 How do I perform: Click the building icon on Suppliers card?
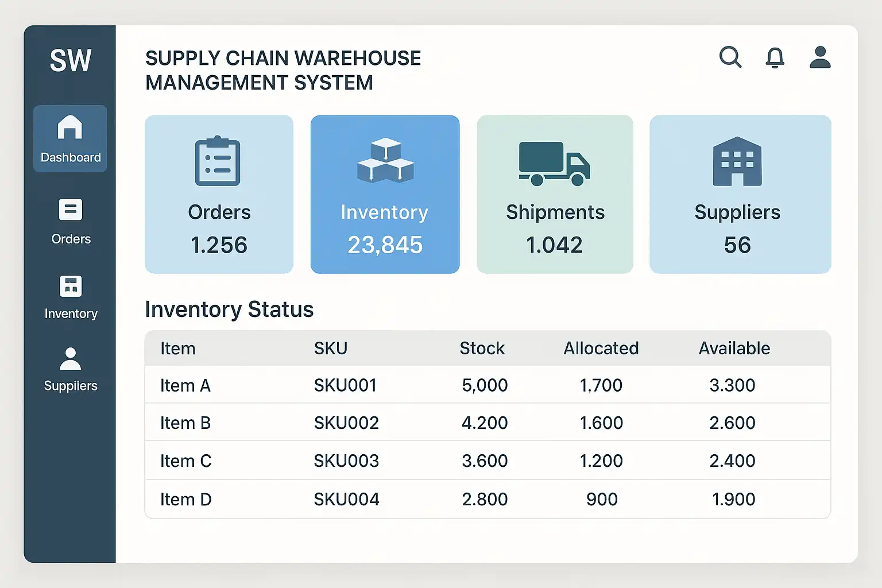click(737, 161)
